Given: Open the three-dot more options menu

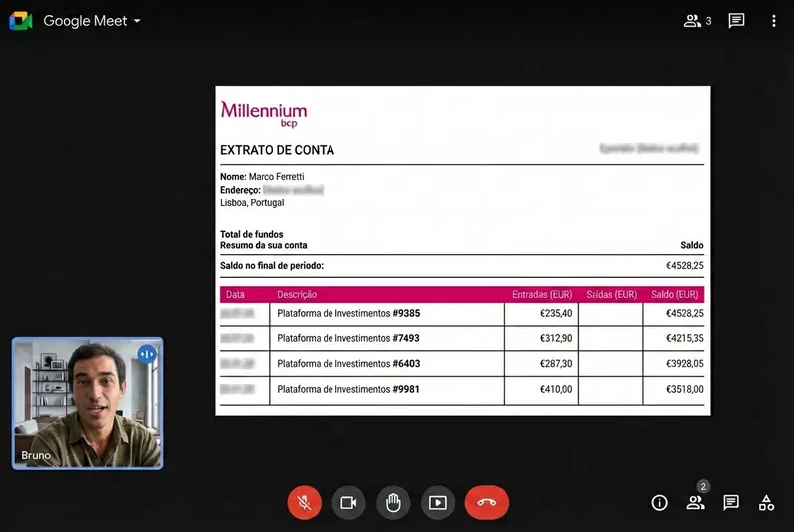Looking at the screenshot, I should pyautogui.click(x=774, y=21).
